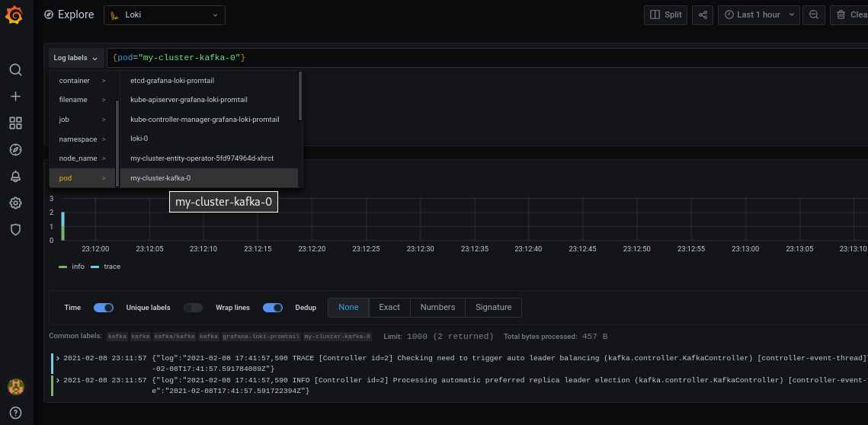Select the Exact dedup option
Screen dimensions: 868x425
(389, 308)
